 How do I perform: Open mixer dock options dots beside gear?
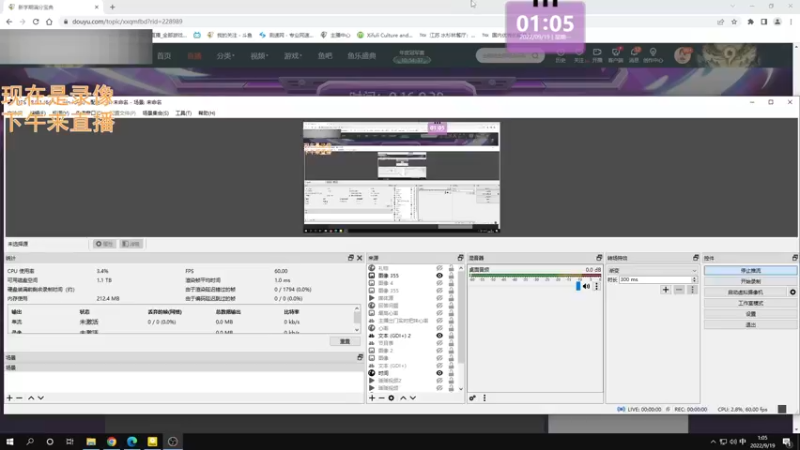484,398
